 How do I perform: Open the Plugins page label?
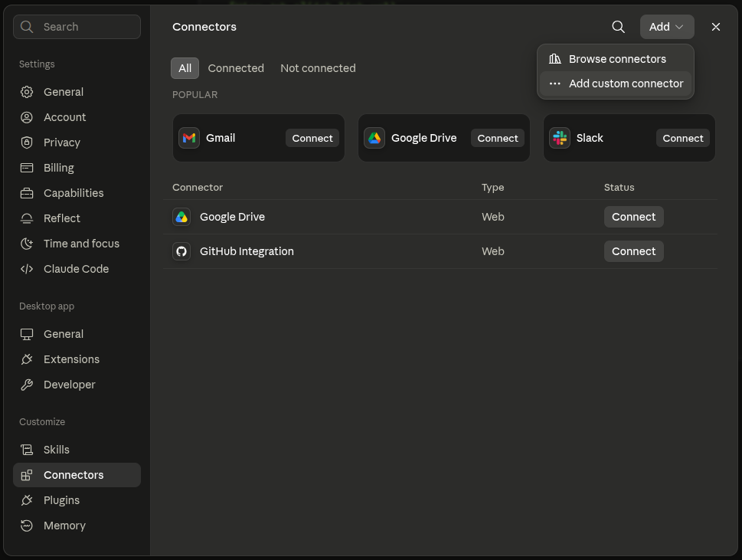tap(61, 500)
